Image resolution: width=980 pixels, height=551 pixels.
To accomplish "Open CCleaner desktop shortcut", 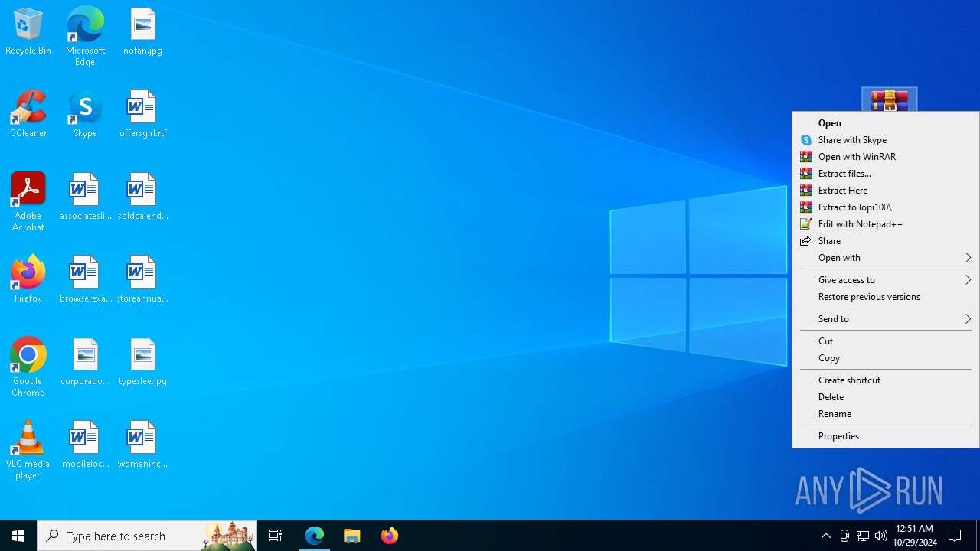I will pyautogui.click(x=28, y=115).
